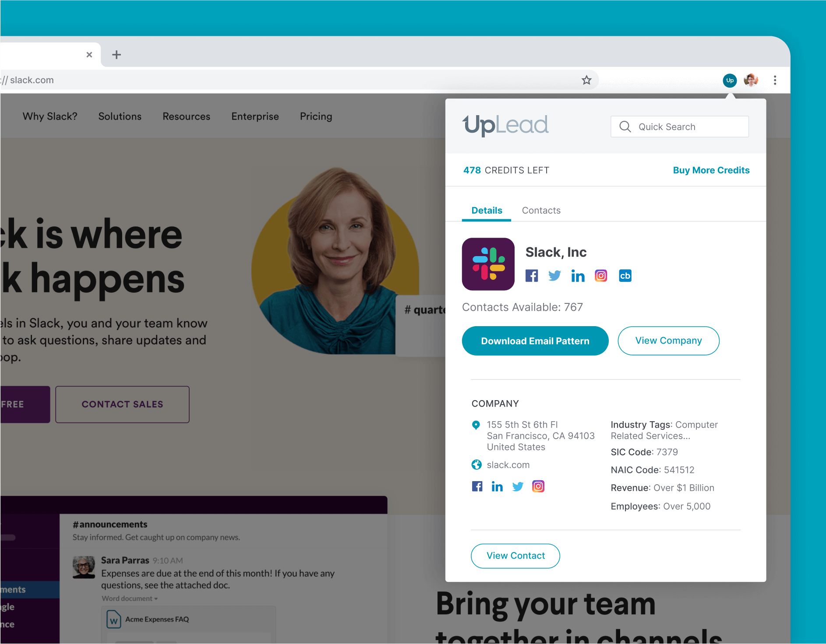Click the Chrome profile avatar
Viewport: 826px width, 644px height.
click(751, 80)
